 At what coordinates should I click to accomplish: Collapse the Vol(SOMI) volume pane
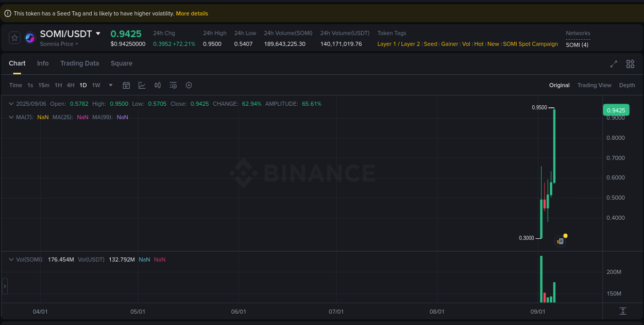pyautogui.click(x=11, y=259)
